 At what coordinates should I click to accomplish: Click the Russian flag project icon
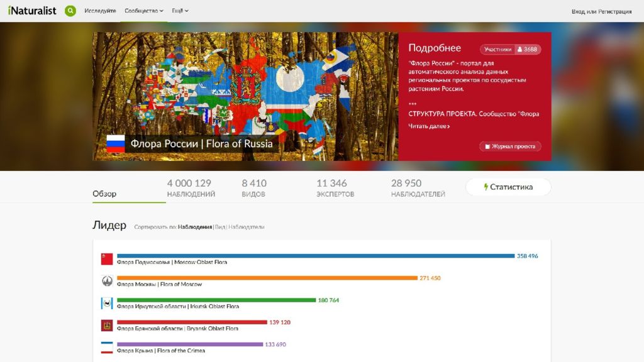point(116,144)
